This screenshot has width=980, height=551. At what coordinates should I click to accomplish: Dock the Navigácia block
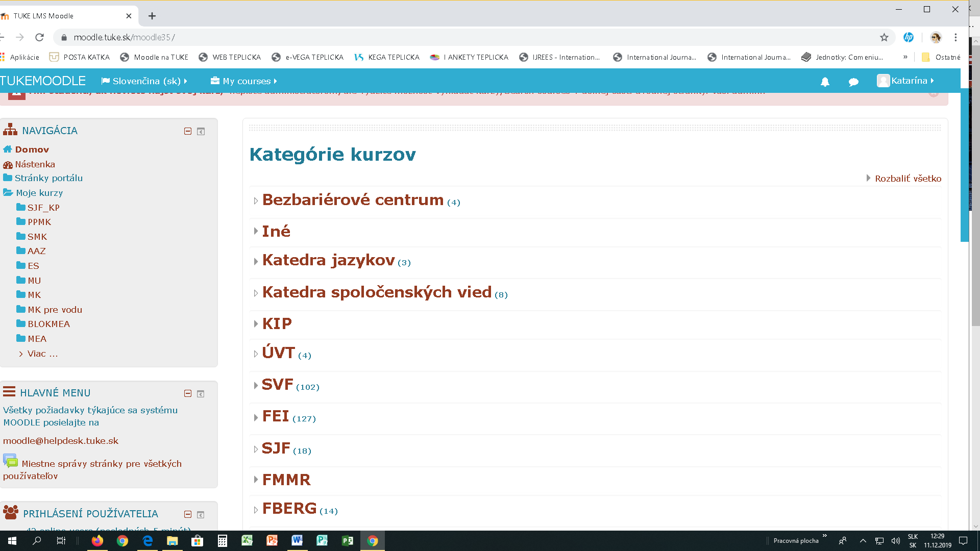(201, 131)
